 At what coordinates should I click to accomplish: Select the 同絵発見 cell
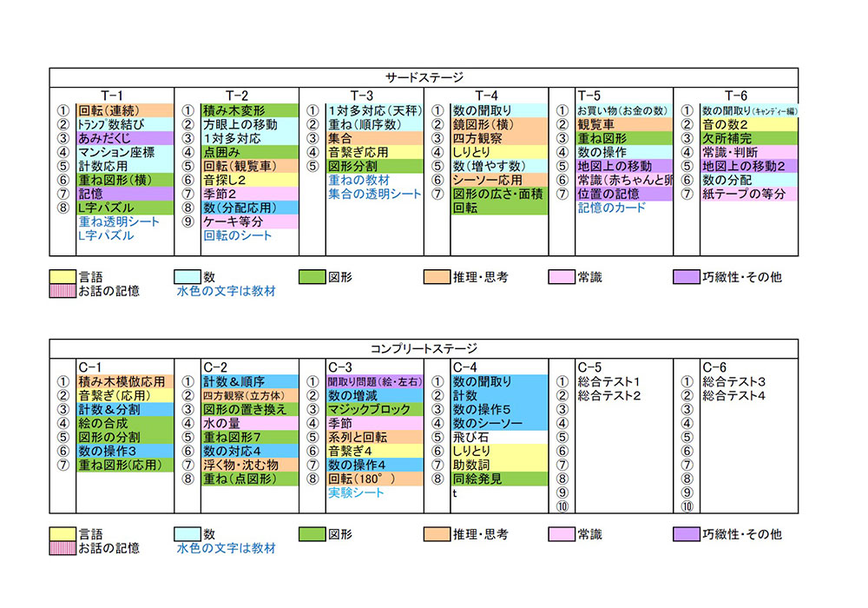pos(499,479)
